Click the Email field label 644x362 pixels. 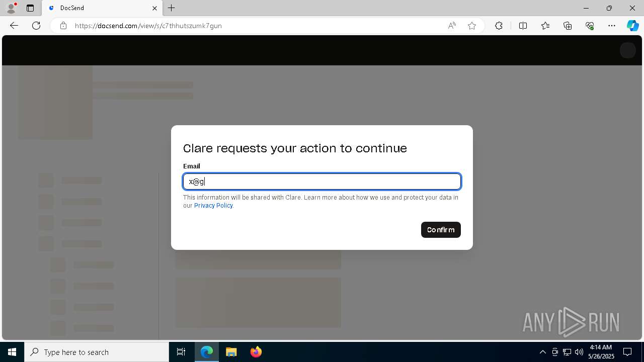click(x=192, y=166)
